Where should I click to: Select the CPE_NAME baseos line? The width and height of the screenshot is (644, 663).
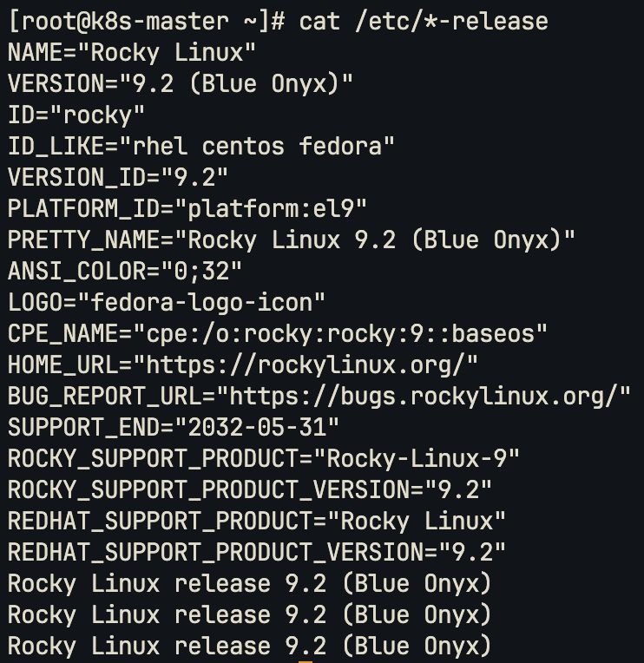(278, 333)
